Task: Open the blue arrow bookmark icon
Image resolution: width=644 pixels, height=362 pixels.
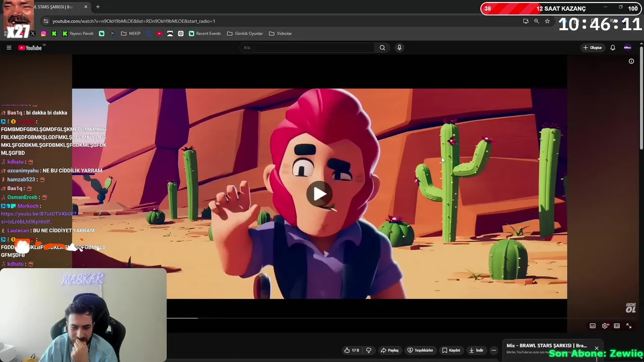Action: pyautogui.click(x=112, y=34)
